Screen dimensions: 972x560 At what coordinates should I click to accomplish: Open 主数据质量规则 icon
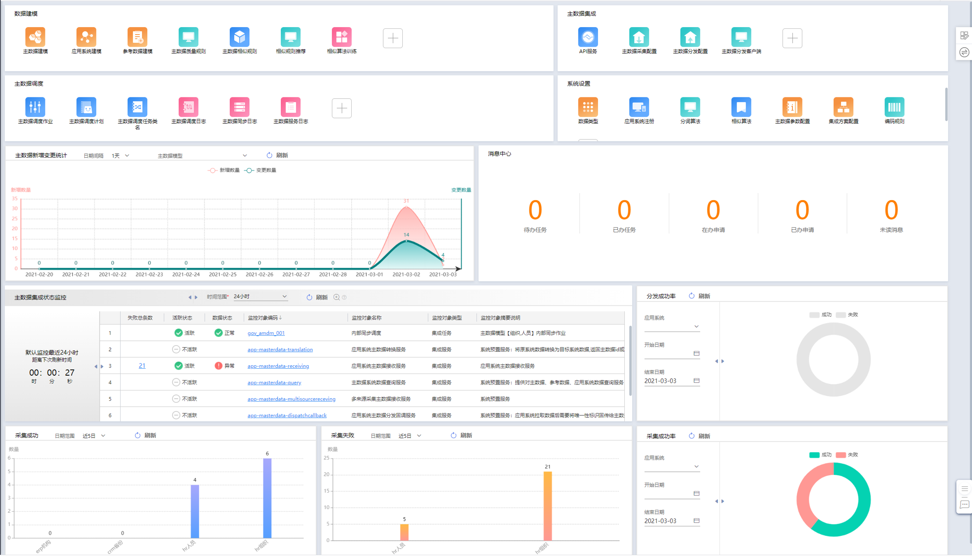click(x=188, y=38)
